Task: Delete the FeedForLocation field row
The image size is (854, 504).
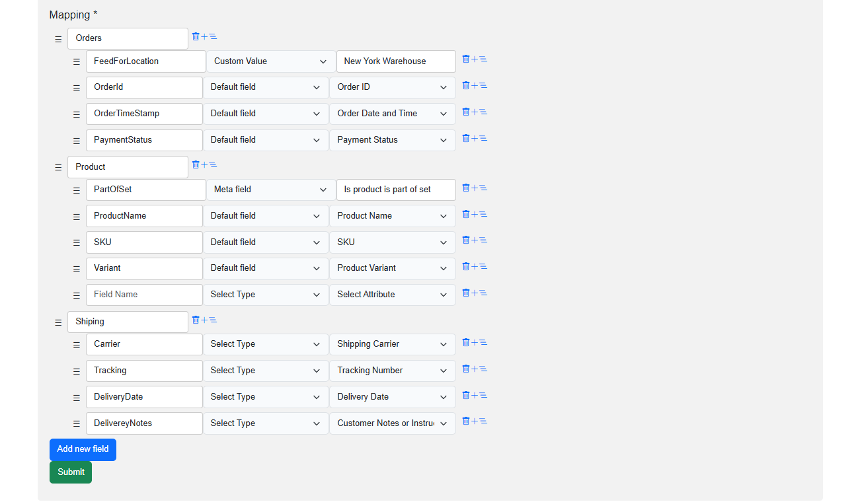Action: click(x=465, y=59)
